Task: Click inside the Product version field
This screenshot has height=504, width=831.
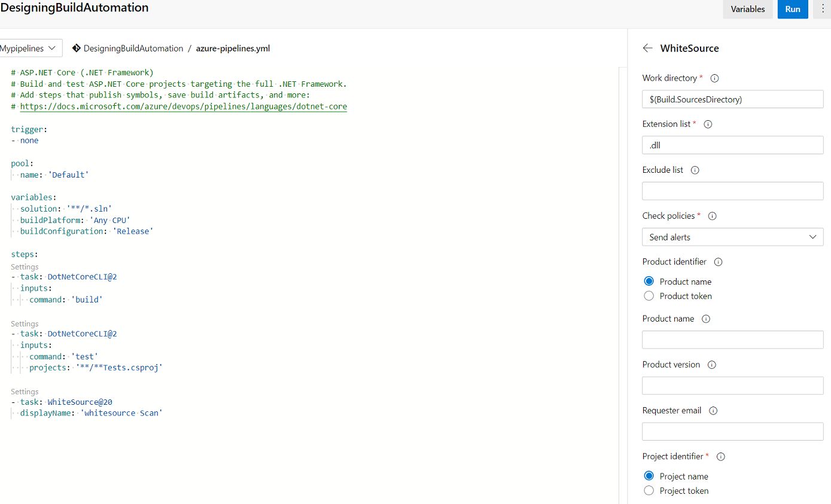Action: (x=732, y=385)
